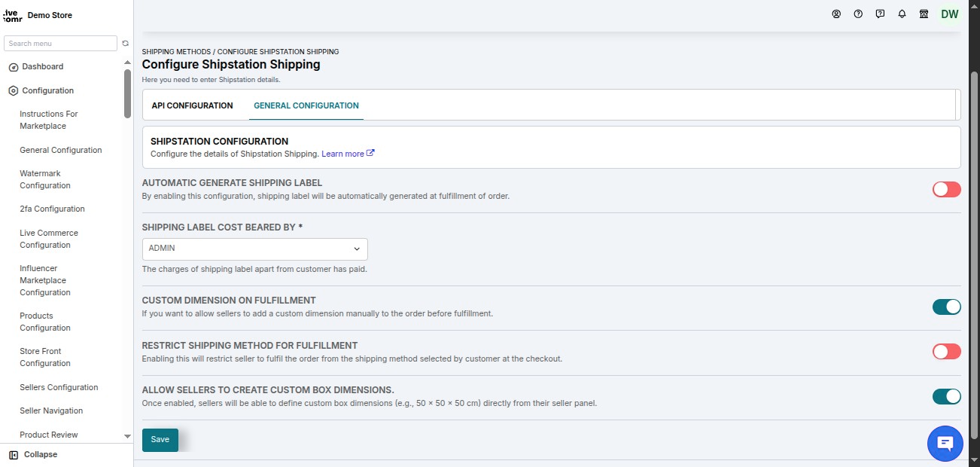Open Watermark Configuration menu item
The height and width of the screenshot is (467, 980).
coord(45,180)
